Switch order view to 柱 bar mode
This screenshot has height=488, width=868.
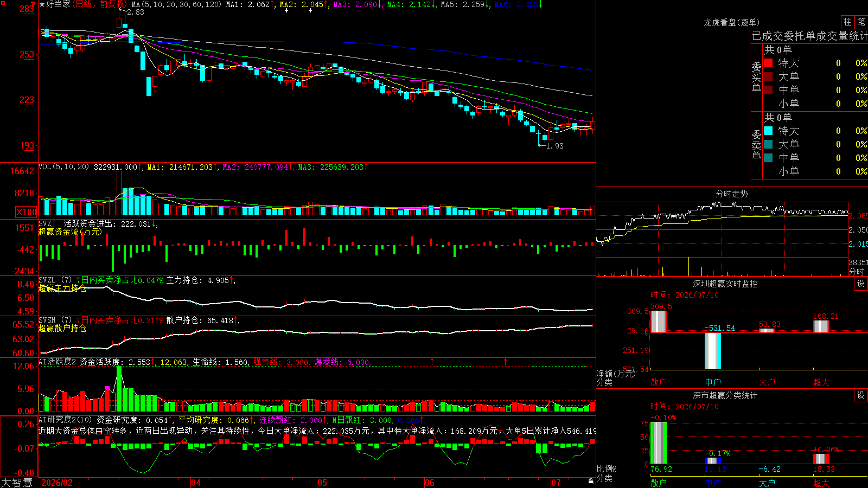click(x=847, y=22)
